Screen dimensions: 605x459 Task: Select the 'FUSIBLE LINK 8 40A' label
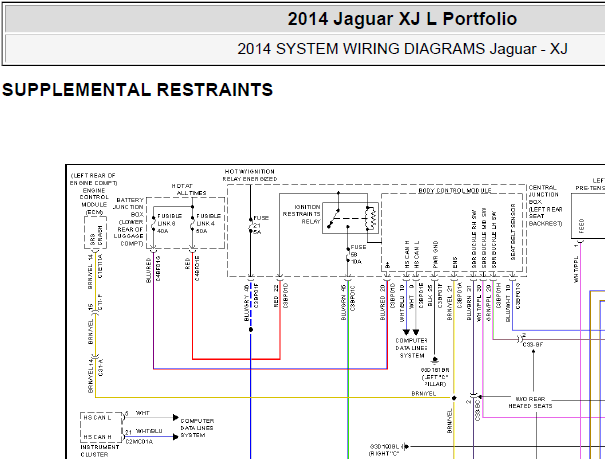click(169, 223)
